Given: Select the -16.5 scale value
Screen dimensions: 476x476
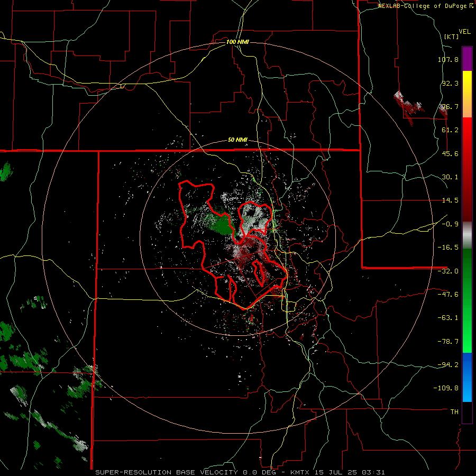Looking at the screenshot, I should coord(448,248).
